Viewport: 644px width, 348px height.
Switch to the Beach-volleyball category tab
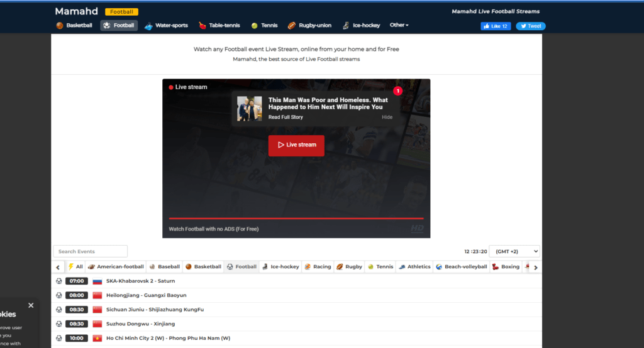pos(461,267)
